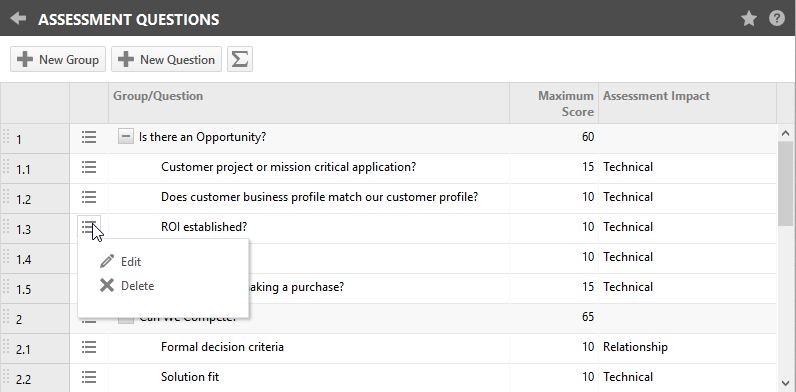
Task: Click drag handle of row 1.3
Action: 6,227
